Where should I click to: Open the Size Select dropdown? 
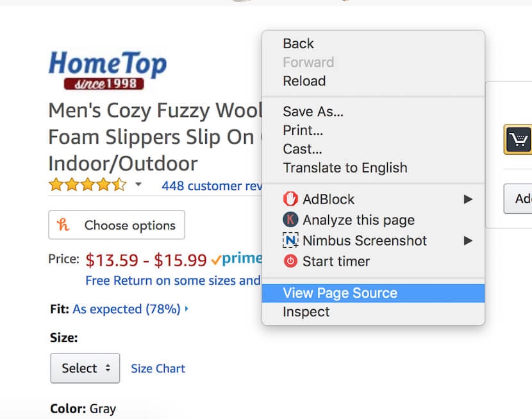pos(85,368)
